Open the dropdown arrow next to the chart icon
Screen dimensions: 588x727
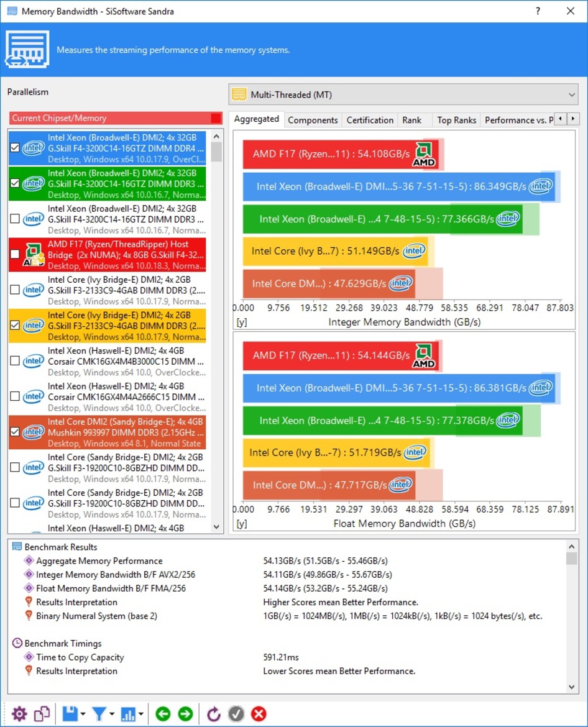(x=140, y=714)
